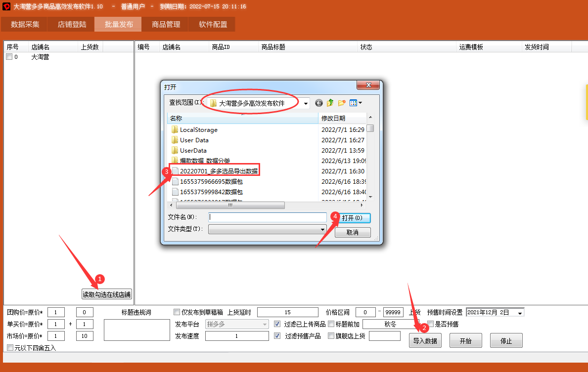The width and height of the screenshot is (588, 372).
Task: Click the 状态 column header
Action: [407, 47]
